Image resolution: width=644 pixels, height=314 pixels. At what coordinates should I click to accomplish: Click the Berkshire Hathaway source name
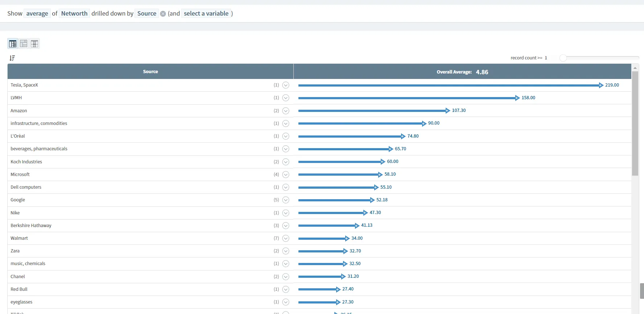click(31, 226)
